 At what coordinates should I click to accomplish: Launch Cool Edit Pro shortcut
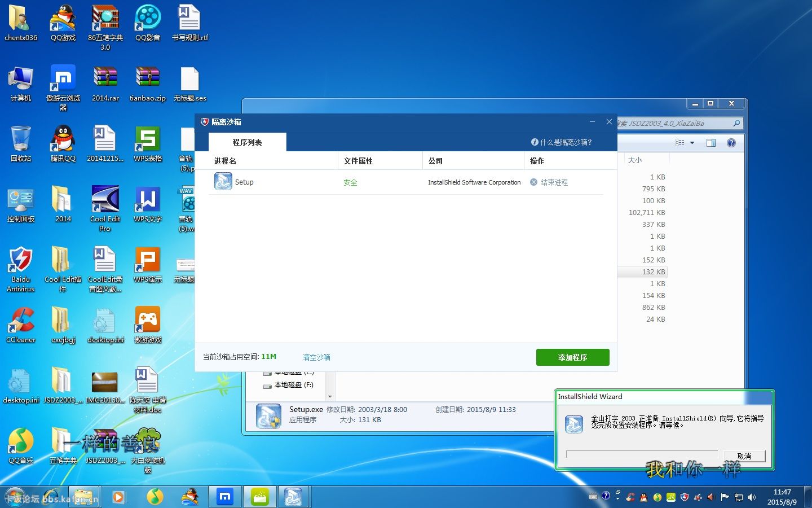(105, 199)
